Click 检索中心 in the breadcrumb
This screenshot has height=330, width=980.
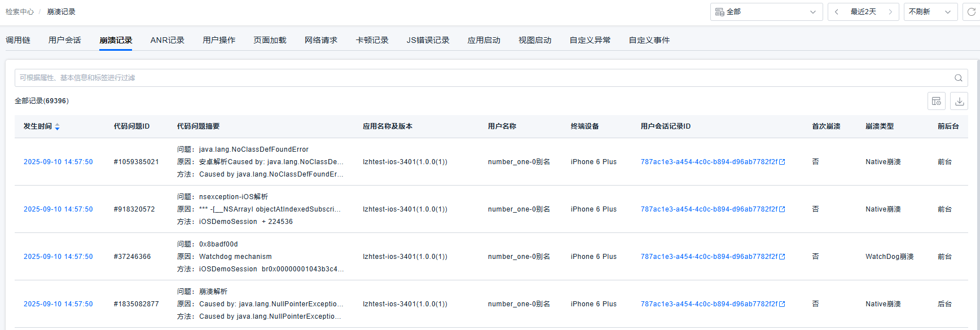[x=20, y=12]
